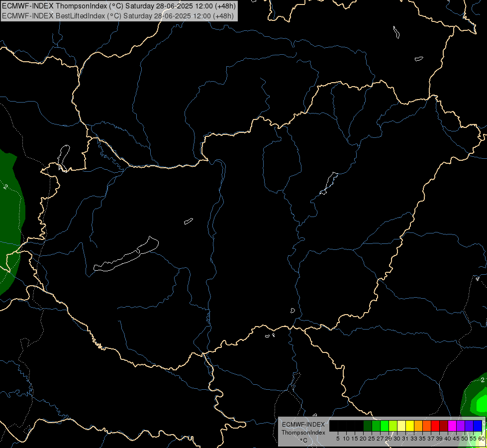Click the legend tick label "30"
Screen dimensions: 487x448
[x=396, y=439]
